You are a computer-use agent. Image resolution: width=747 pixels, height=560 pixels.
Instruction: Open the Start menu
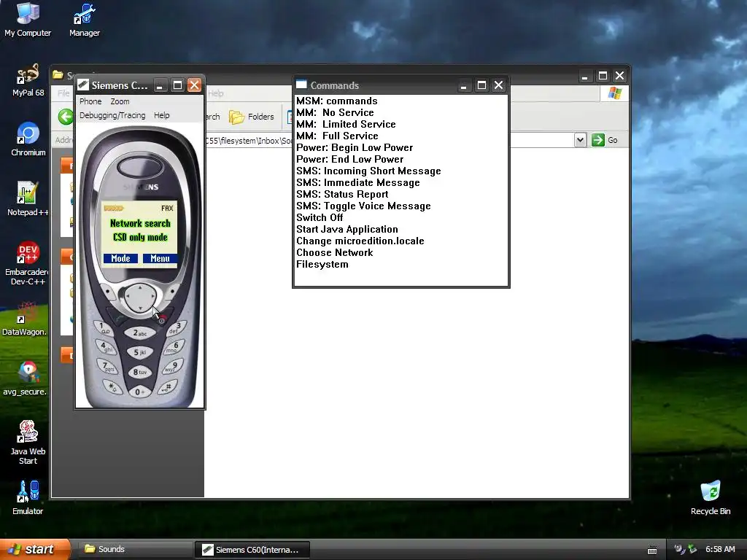34,550
